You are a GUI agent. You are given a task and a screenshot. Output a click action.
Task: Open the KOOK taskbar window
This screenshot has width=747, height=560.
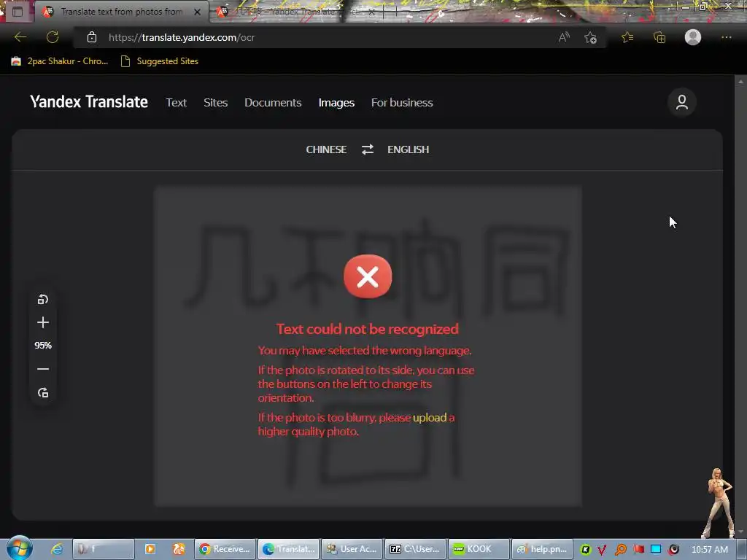479,549
